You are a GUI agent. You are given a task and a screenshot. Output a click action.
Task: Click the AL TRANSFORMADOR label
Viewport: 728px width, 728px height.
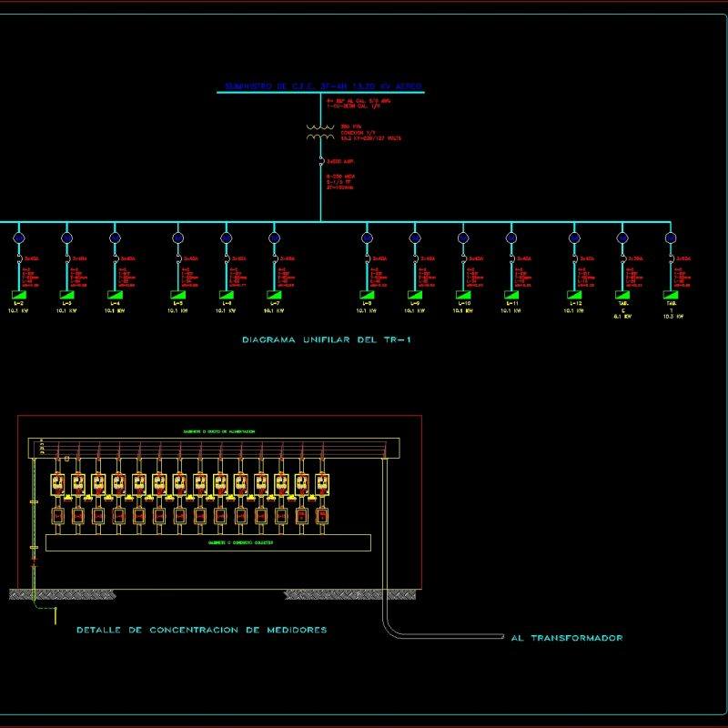point(569,638)
